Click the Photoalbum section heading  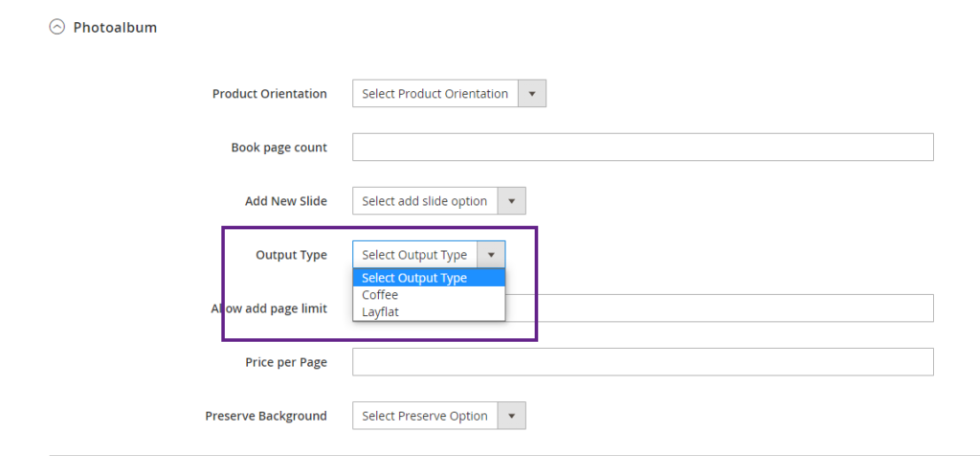pos(115,28)
